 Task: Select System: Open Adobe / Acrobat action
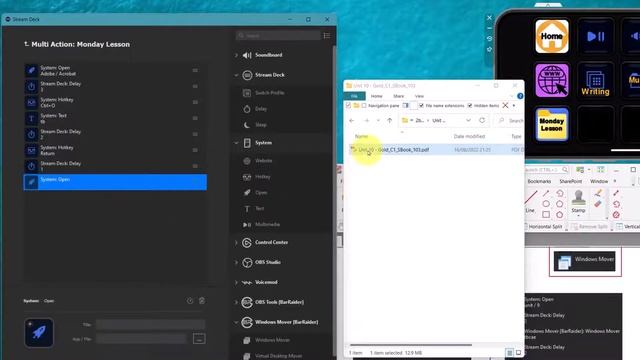[115, 71]
